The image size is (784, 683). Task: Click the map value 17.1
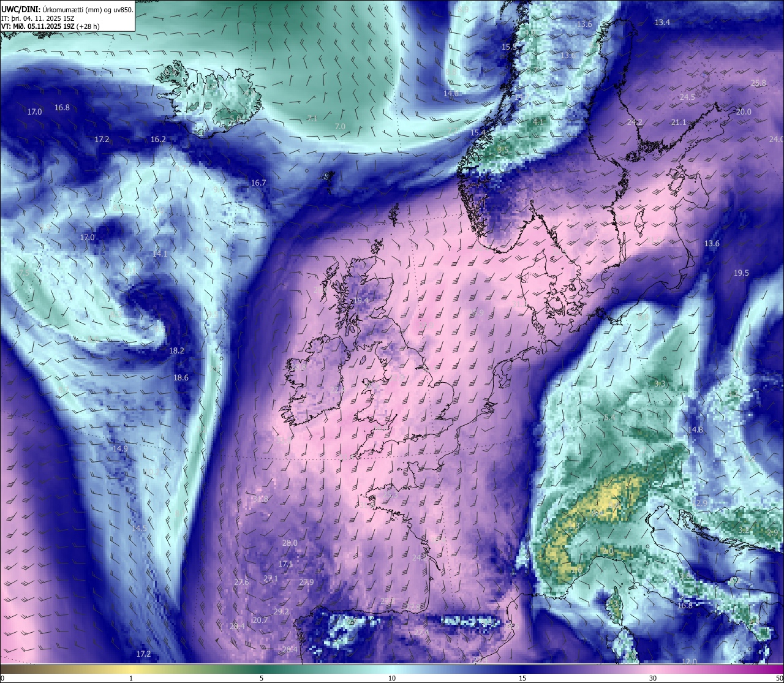[x=285, y=564]
